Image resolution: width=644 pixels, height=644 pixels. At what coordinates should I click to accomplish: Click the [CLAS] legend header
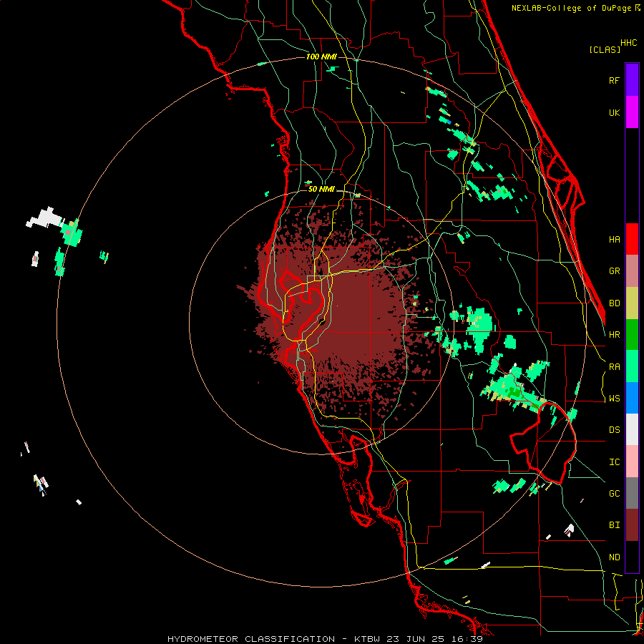(605, 49)
